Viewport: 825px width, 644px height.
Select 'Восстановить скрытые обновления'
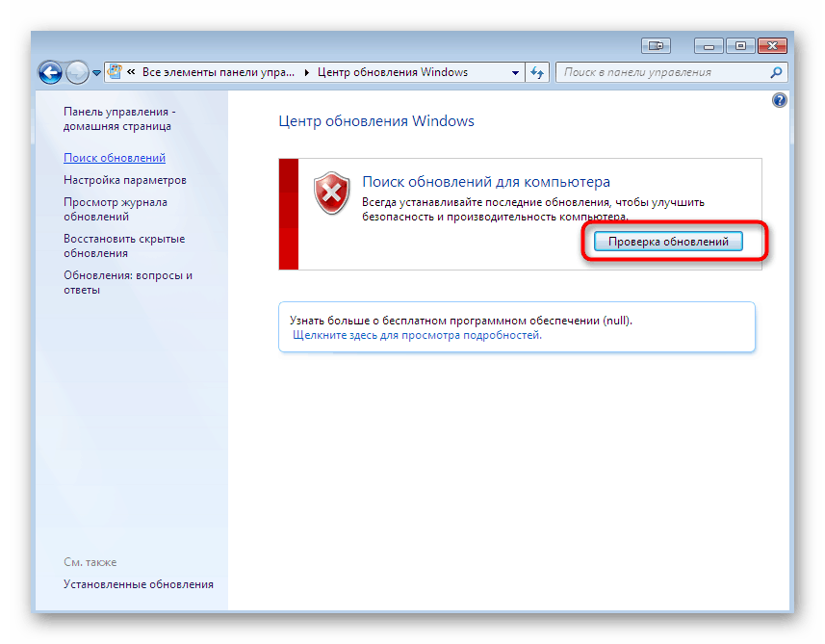click(124, 245)
